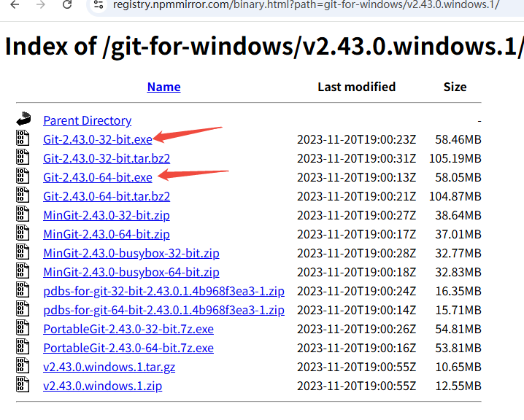Select timestamp 2023-11-20T19:00:13Z
This screenshot has width=524, height=420.
tap(357, 178)
